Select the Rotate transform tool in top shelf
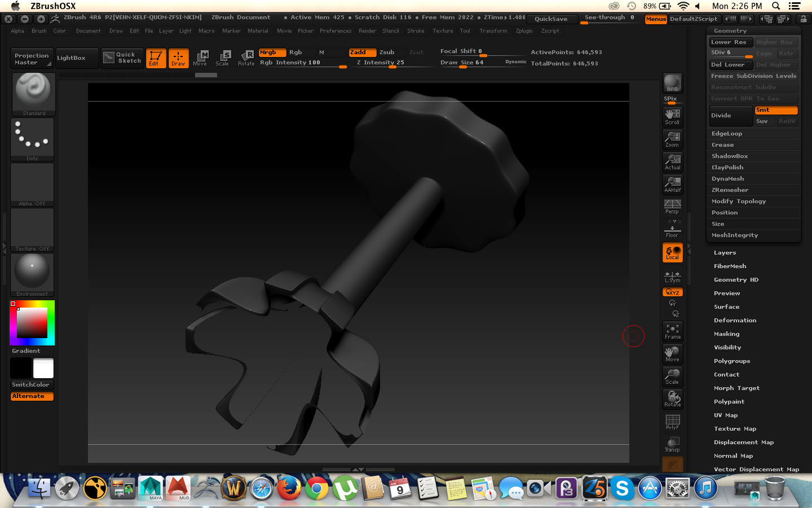The width and height of the screenshot is (812, 508). [x=246, y=58]
